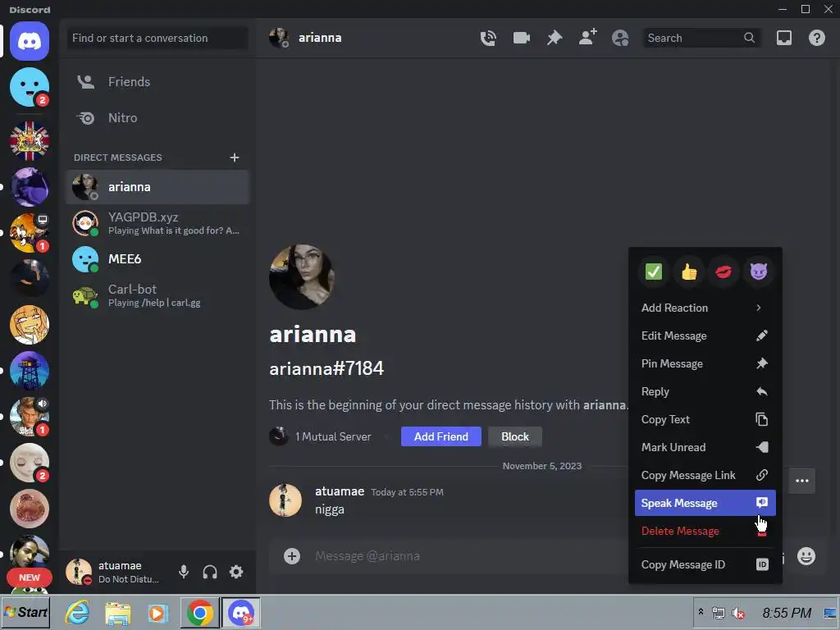Screen dimensions: 840x630
Task: Click the 8:55 PM taskbar clock
Action: (787, 613)
